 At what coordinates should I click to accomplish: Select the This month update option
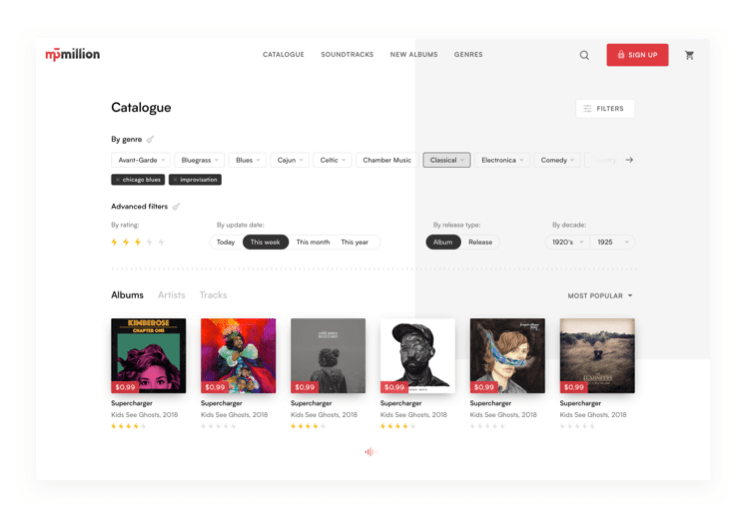(x=313, y=242)
